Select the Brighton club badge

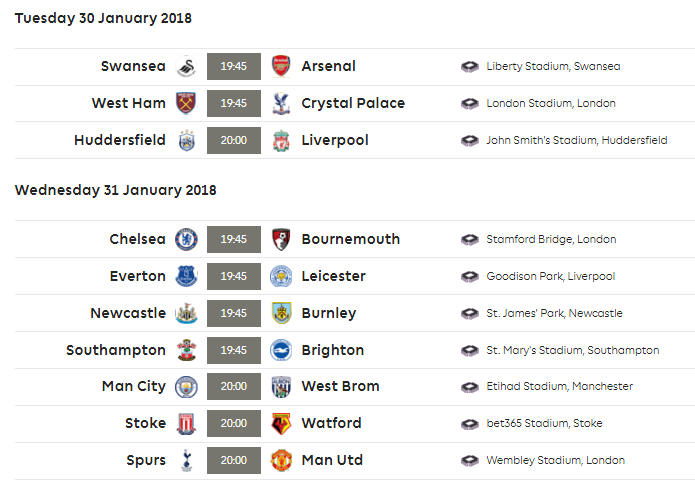point(281,350)
